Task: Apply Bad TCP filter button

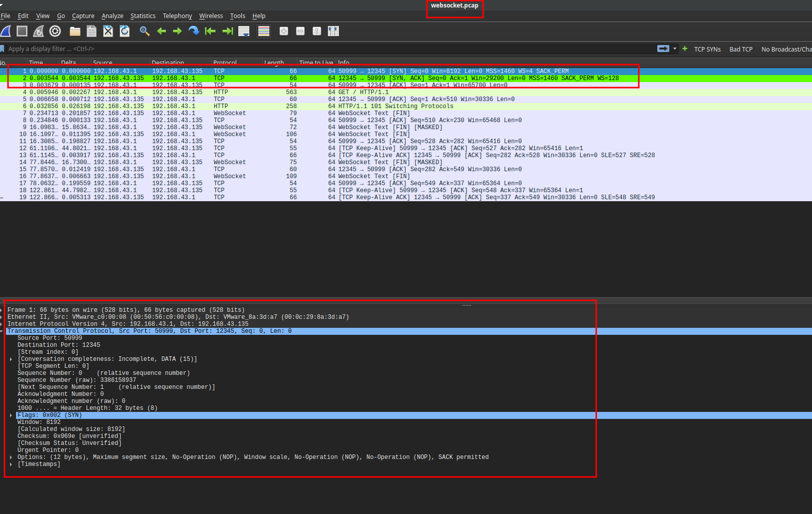Action: click(x=741, y=49)
